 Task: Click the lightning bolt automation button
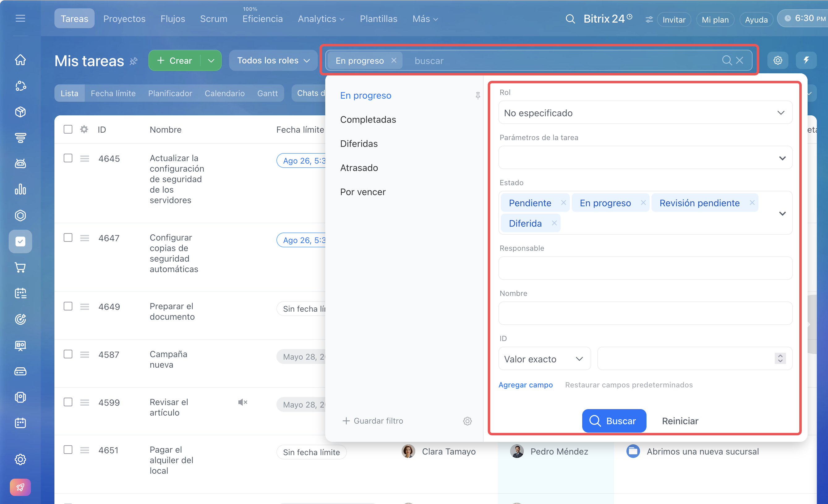pos(806,61)
